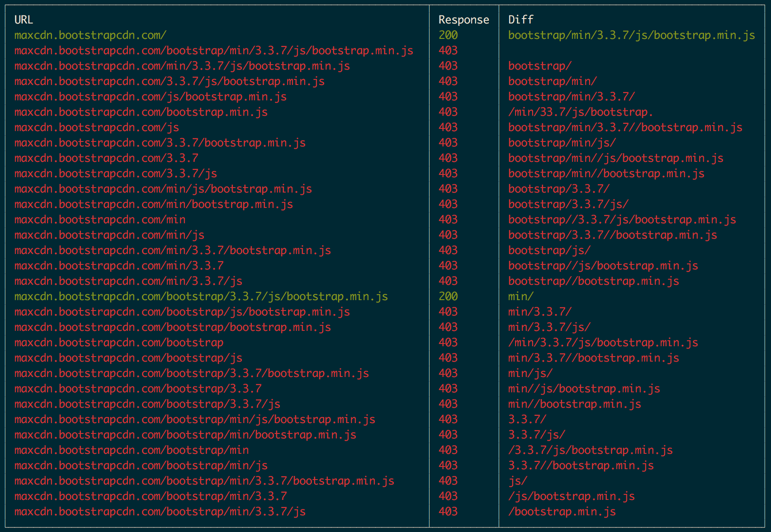Image resolution: width=771 pixels, height=532 pixels.
Task: Click the URL column header
Action: tap(24, 20)
